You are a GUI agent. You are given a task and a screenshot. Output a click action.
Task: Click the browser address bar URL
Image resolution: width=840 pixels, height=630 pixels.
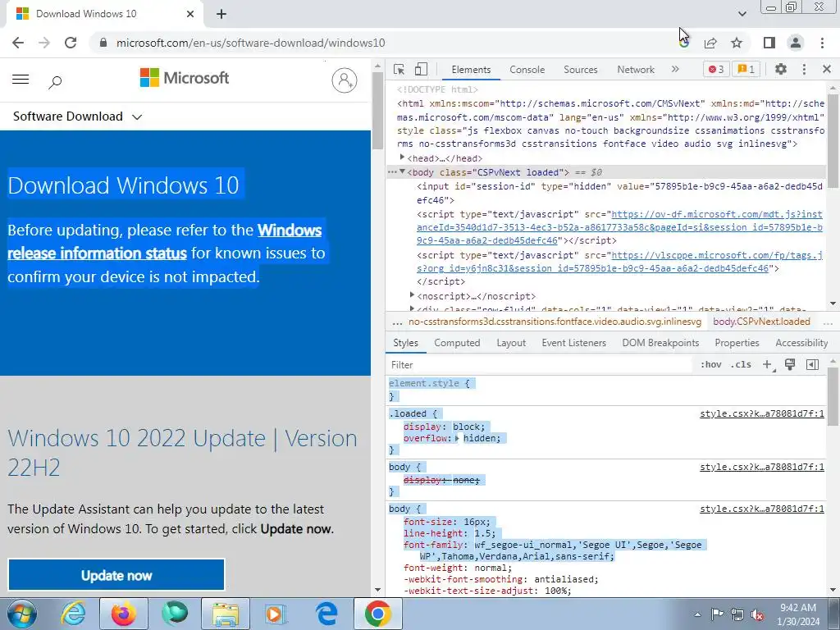[251, 43]
